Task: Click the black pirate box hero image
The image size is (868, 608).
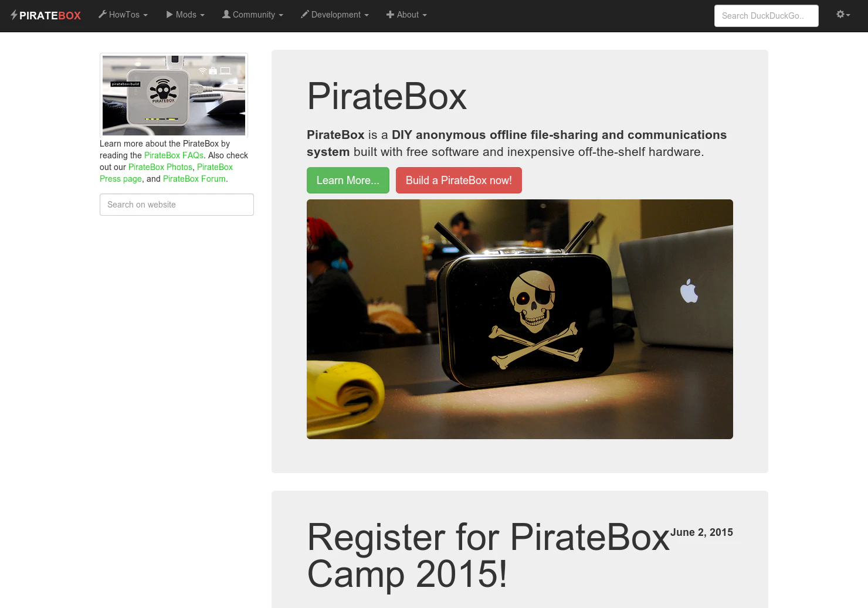Action: [x=519, y=319]
